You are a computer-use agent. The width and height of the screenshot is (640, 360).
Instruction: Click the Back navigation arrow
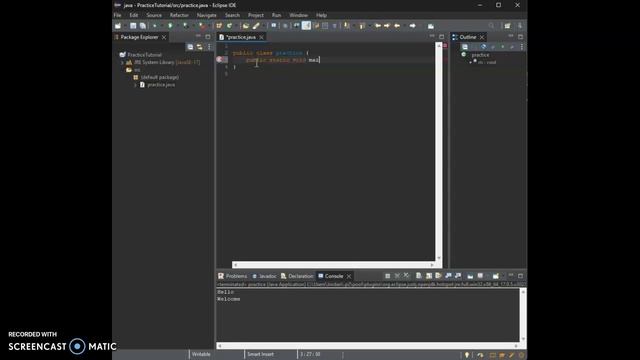[397, 26]
